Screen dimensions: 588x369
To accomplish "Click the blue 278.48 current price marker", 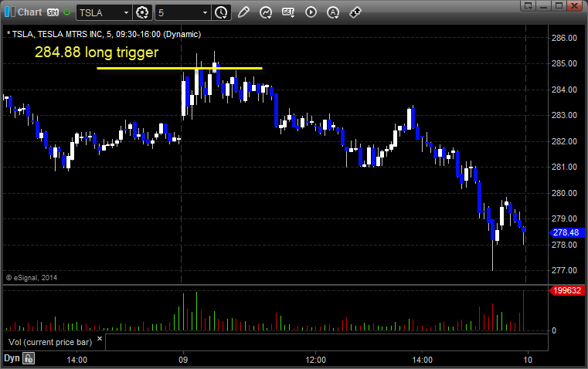I will pyautogui.click(x=566, y=232).
